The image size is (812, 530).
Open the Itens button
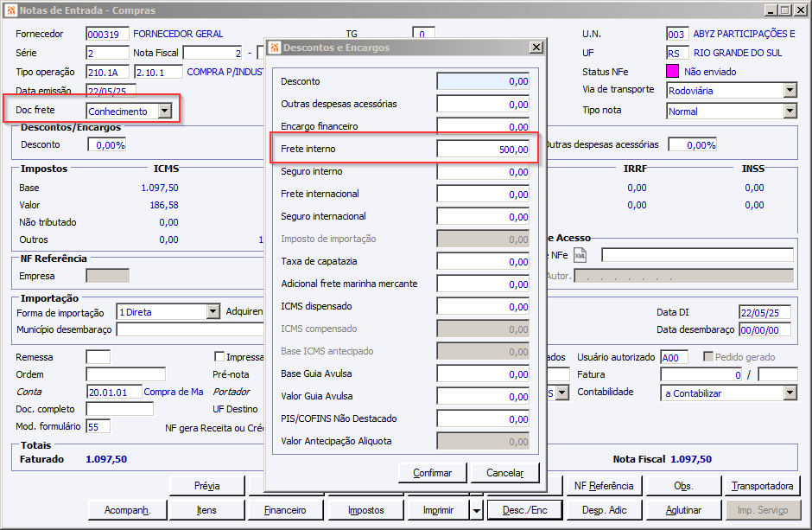pos(206,510)
